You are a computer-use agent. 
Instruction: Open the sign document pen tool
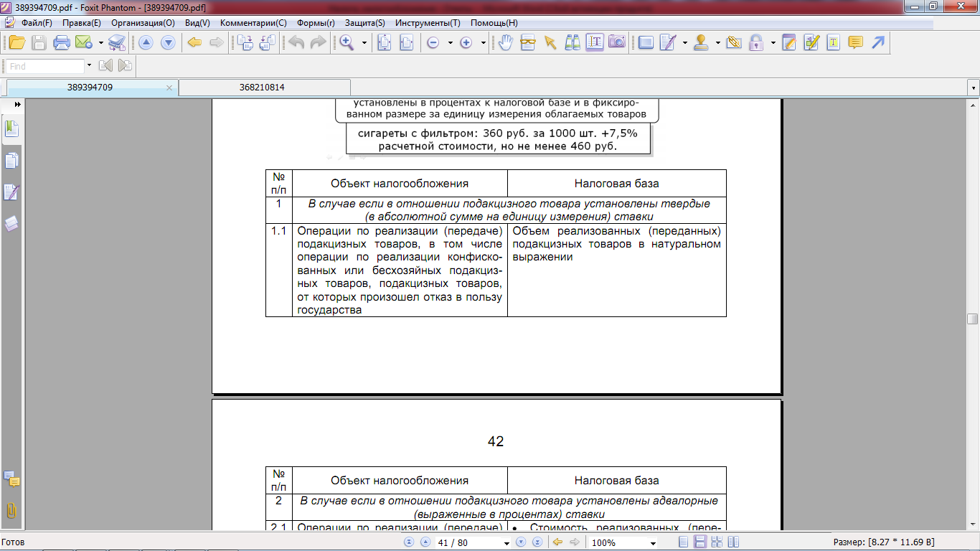[x=668, y=42]
